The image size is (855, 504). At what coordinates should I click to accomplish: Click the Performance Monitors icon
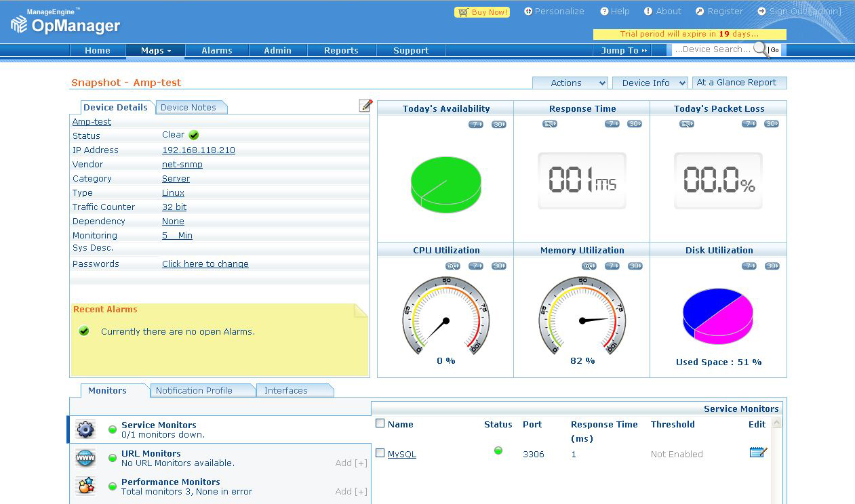85,486
